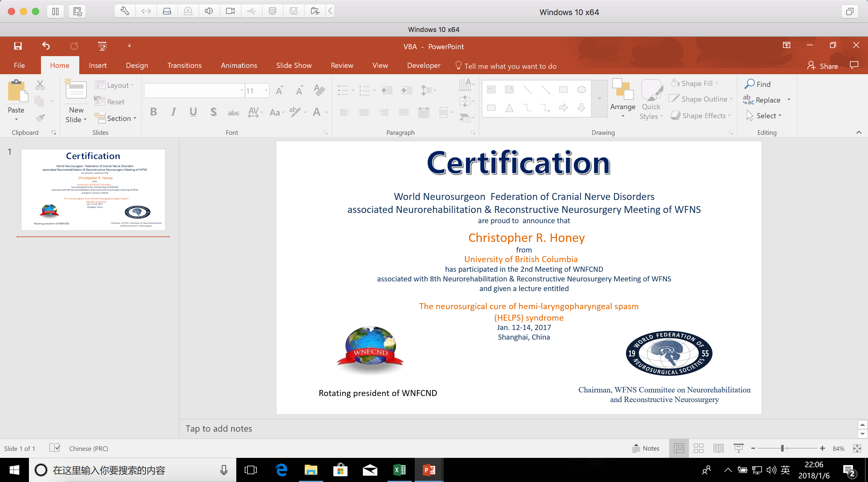
Task: Open the Animations tab
Action: point(239,65)
